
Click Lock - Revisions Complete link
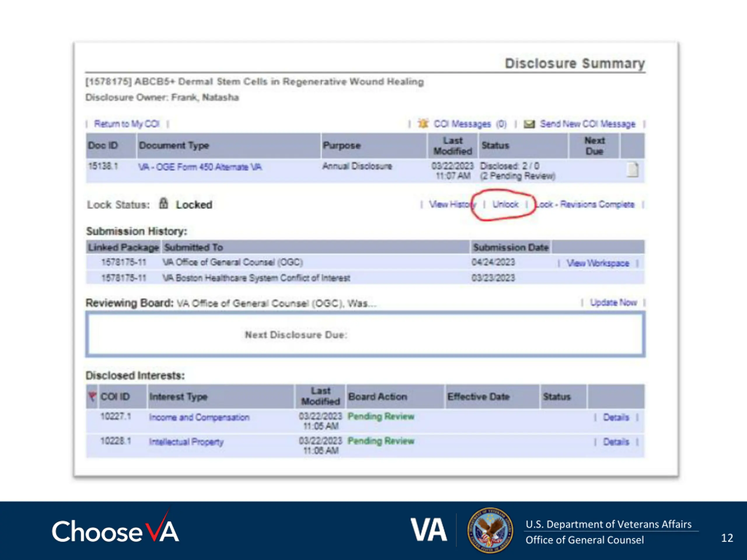pos(586,204)
